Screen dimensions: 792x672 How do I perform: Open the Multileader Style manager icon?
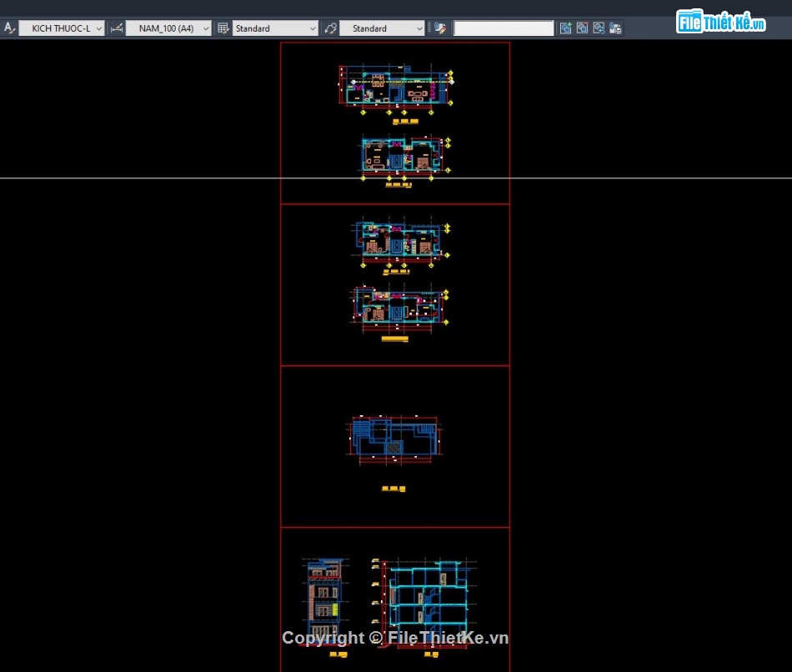[x=330, y=28]
